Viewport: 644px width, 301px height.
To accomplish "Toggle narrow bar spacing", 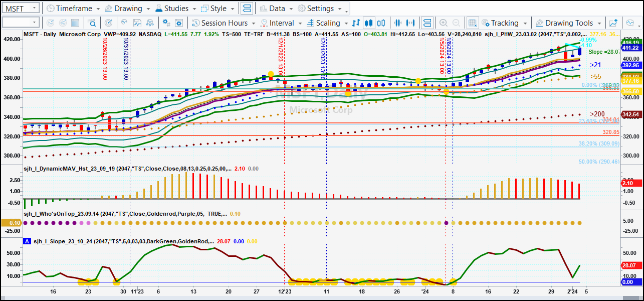I will pos(398,23).
